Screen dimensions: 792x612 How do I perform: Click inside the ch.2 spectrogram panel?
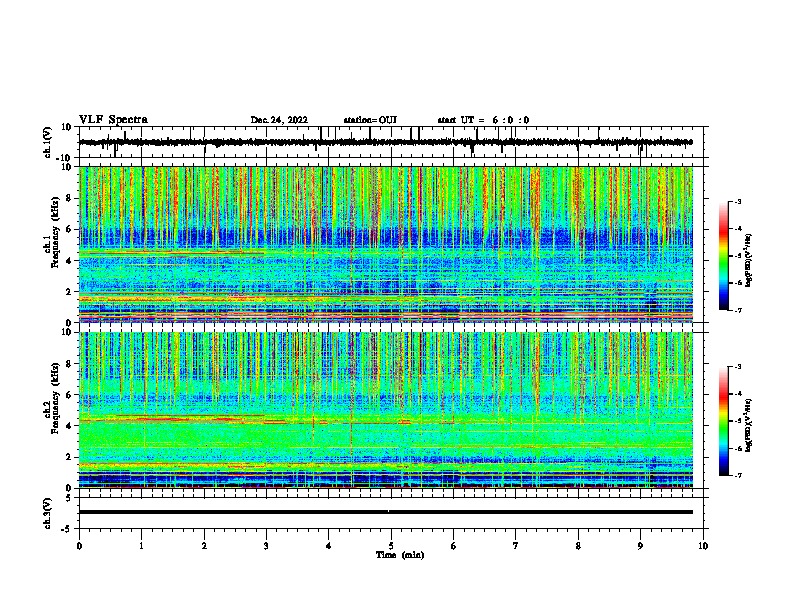385,410
